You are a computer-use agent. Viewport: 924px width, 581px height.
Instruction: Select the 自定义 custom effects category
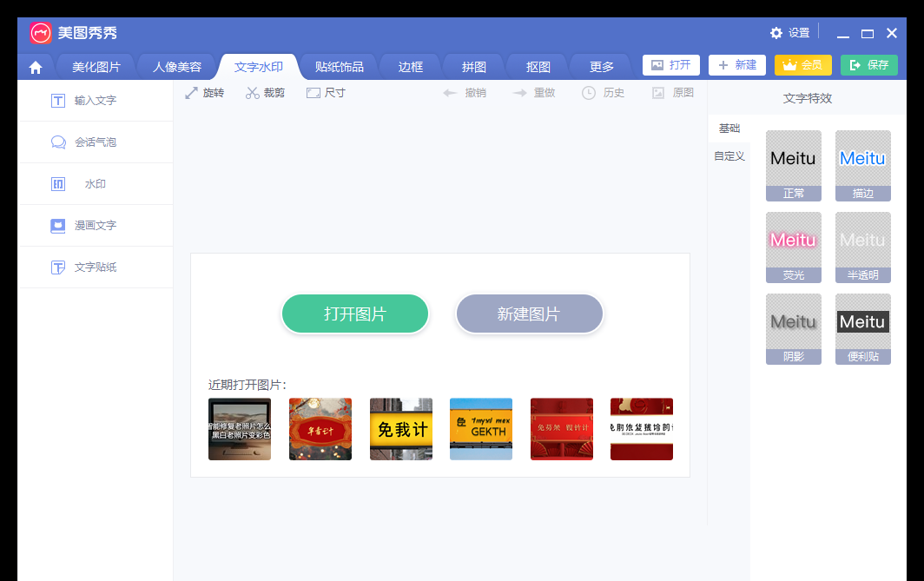coord(729,156)
